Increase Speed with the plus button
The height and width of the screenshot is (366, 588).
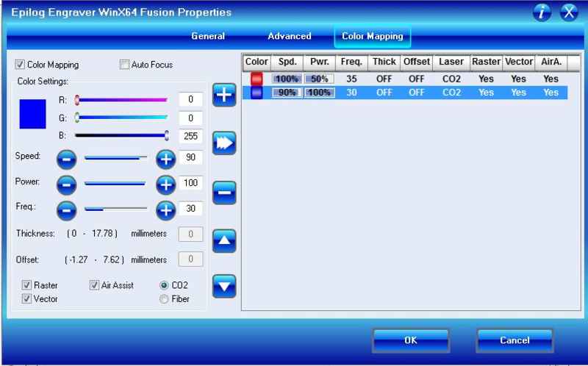(x=166, y=159)
